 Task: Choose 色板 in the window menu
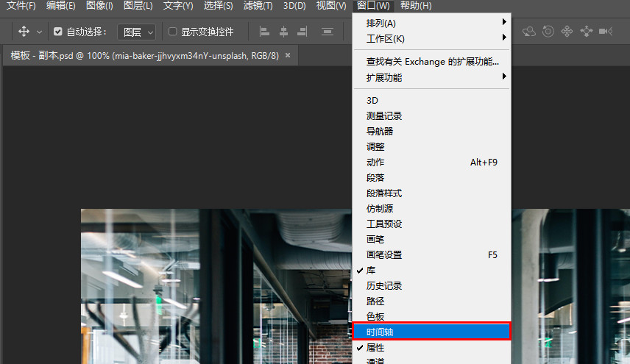[x=431, y=316]
